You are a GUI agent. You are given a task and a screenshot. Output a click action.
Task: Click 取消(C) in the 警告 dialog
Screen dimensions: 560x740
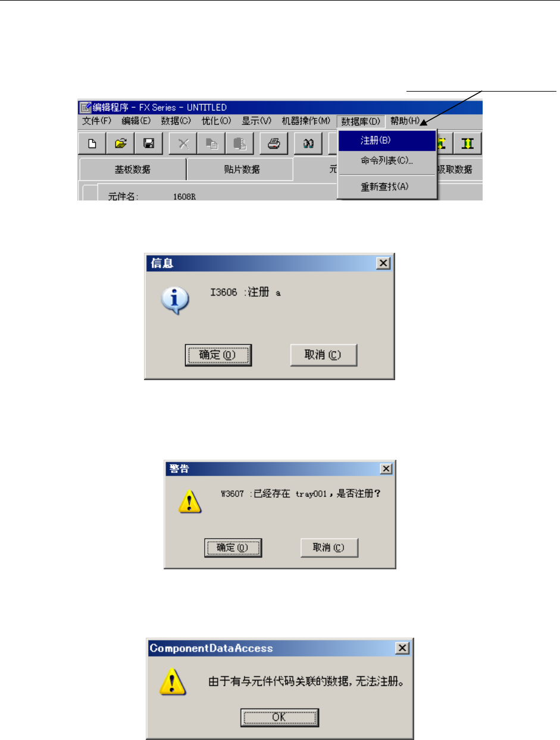[329, 547]
